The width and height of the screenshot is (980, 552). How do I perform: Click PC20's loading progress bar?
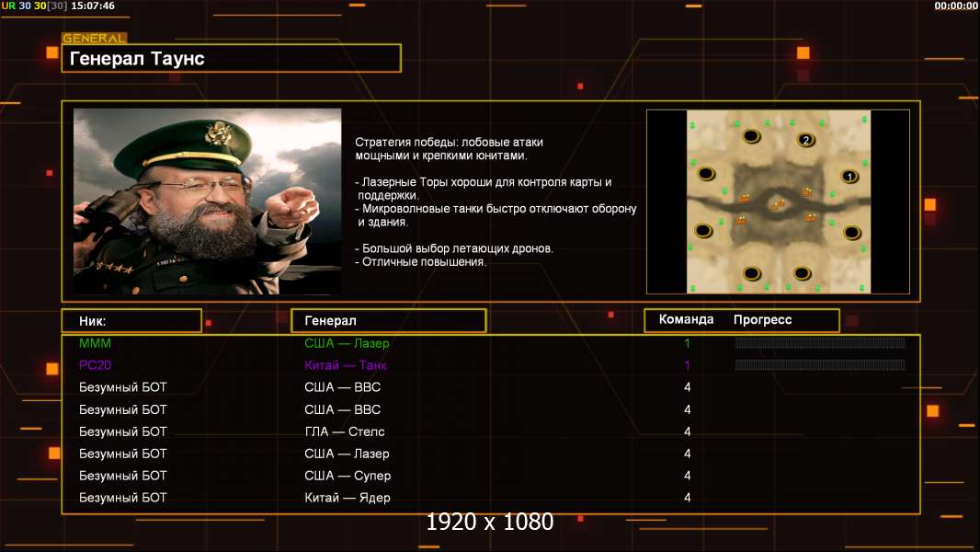point(820,364)
